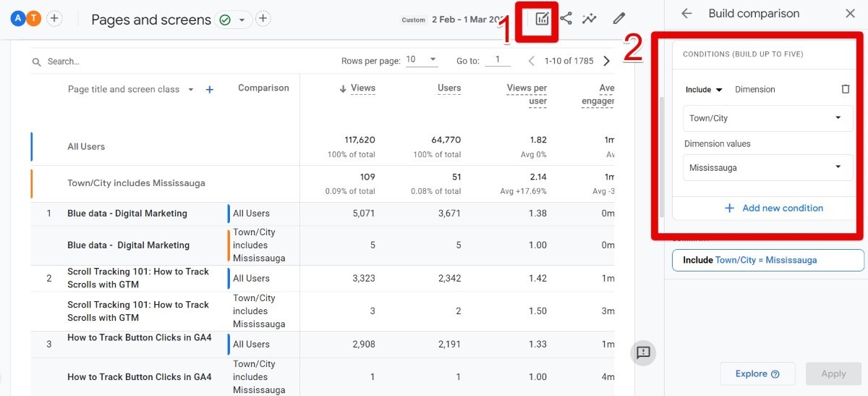Open the Include condition dropdown
The image size is (868, 396).
(x=704, y=90)
